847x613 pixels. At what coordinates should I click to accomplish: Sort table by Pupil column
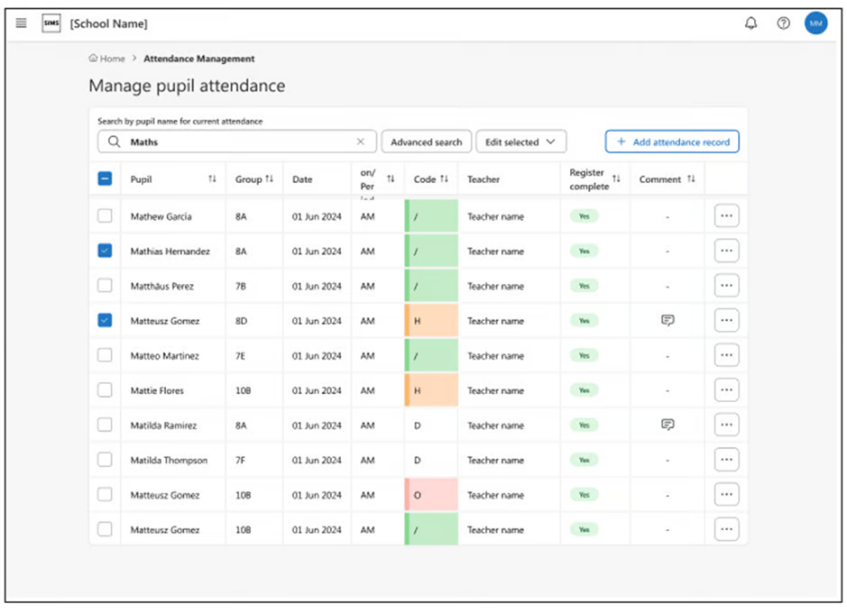click(x=212, y=179)
